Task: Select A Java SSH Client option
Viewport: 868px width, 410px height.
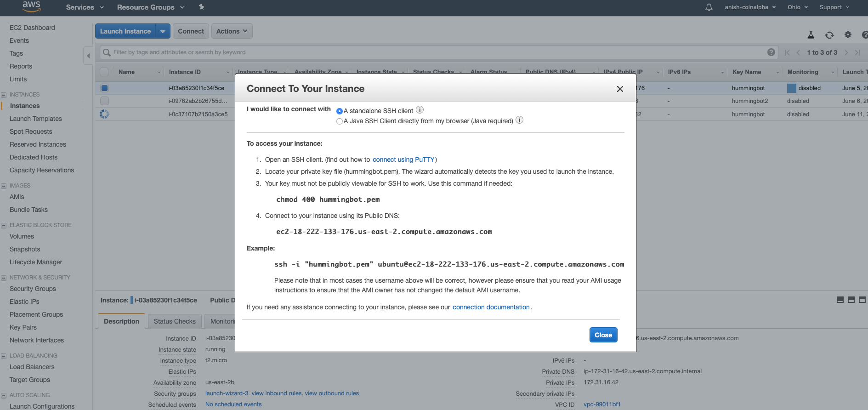Action: (340, 121)
